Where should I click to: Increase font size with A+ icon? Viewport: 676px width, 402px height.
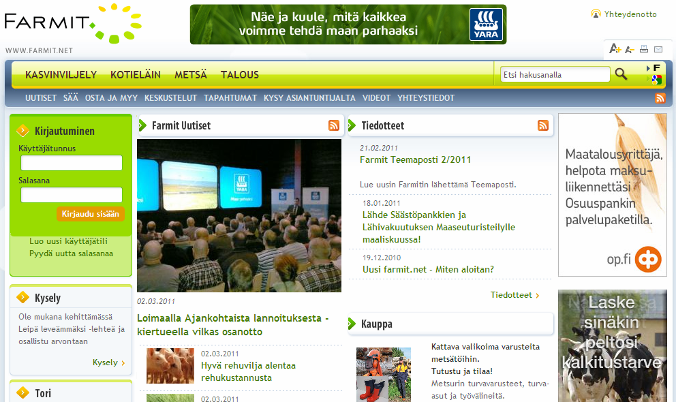614,49
